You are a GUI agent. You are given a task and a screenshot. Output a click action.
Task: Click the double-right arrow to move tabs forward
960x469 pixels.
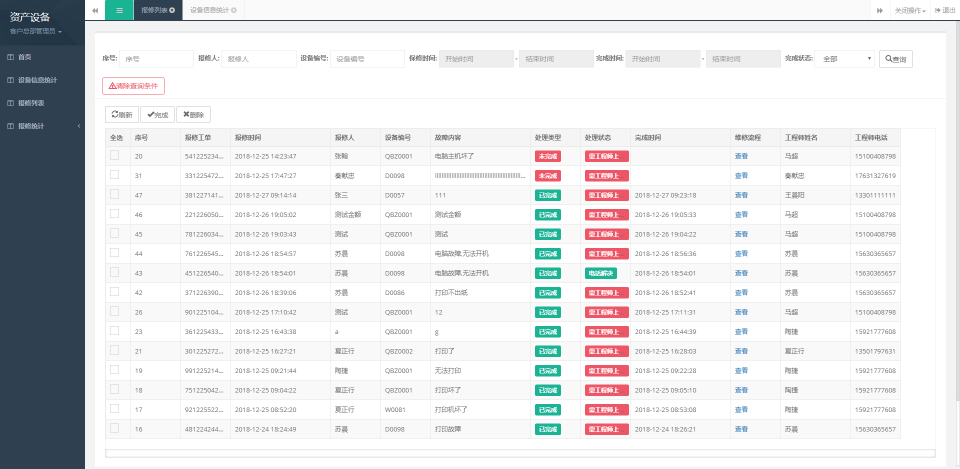880,10
